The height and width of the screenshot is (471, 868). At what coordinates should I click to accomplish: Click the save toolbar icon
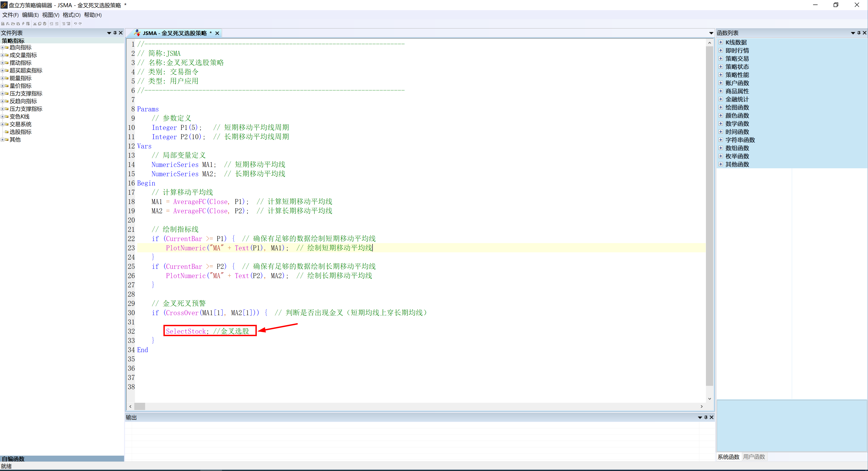18,24
